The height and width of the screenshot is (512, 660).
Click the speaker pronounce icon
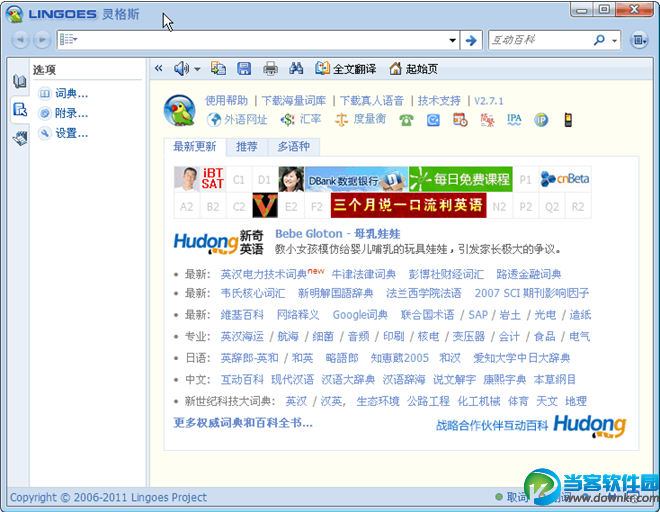[181, 68]
